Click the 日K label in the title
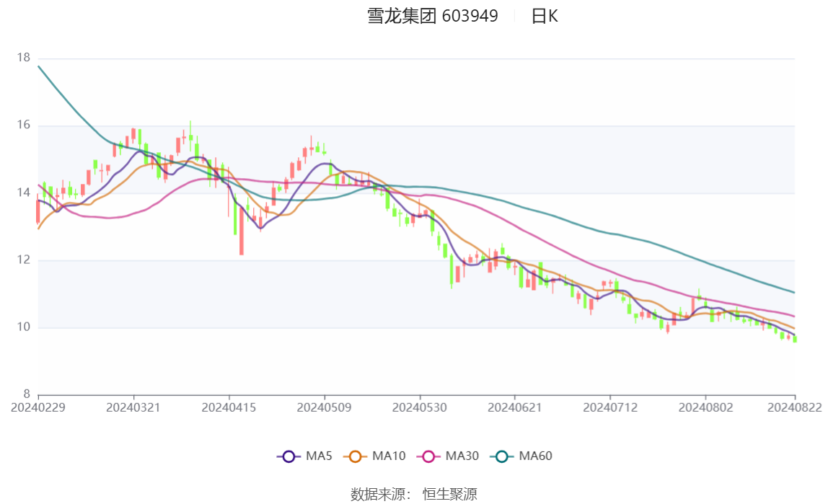The width and height of the screenshot is (828, 504). click(545, 16)
